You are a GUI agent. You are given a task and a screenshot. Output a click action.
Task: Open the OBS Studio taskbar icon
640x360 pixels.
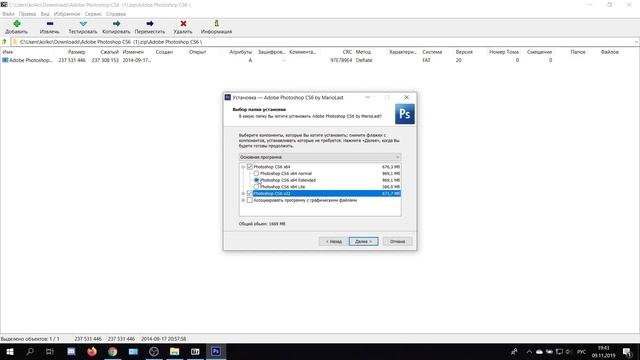click(x=154, y=351)
